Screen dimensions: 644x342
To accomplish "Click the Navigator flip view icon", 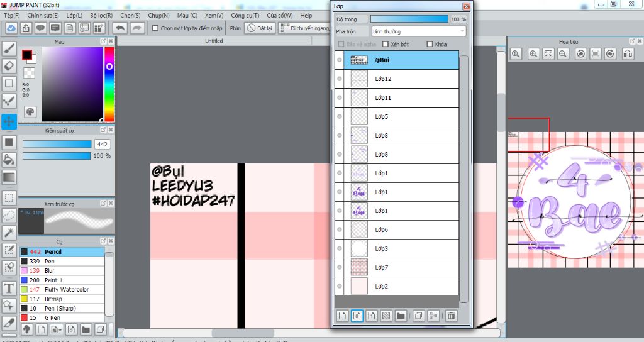I will [x=628, y=54].
